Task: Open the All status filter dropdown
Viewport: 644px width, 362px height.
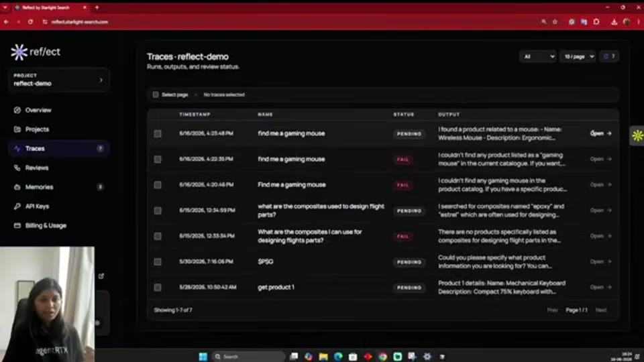Action: (x=539, y=56)
